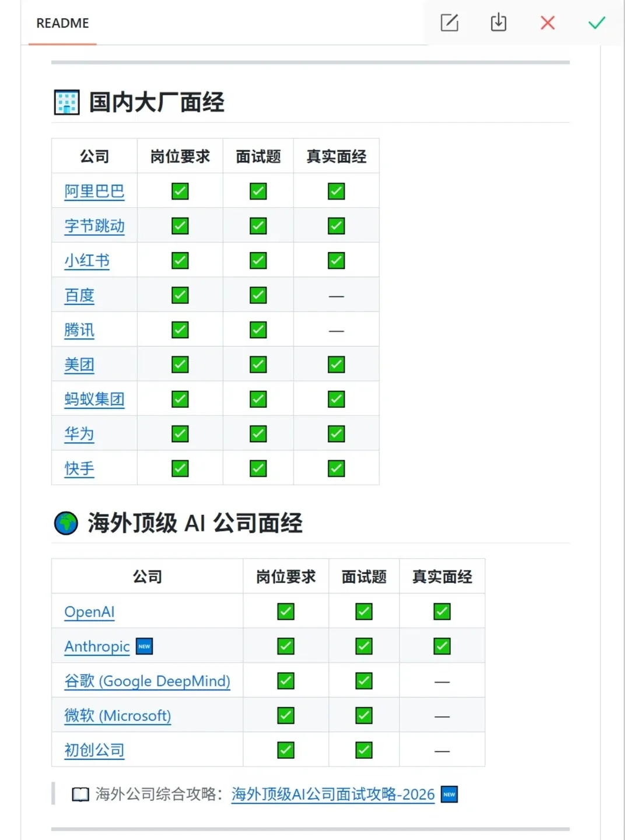Click 初创公司 row 面试题 green check
This screenshot has width=630, height=840.
(x=364, y=750)
